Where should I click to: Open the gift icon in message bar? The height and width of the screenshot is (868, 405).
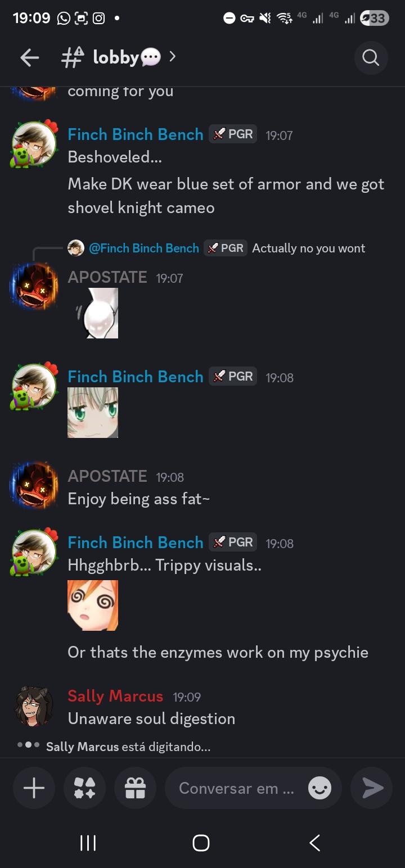point(135,788)
